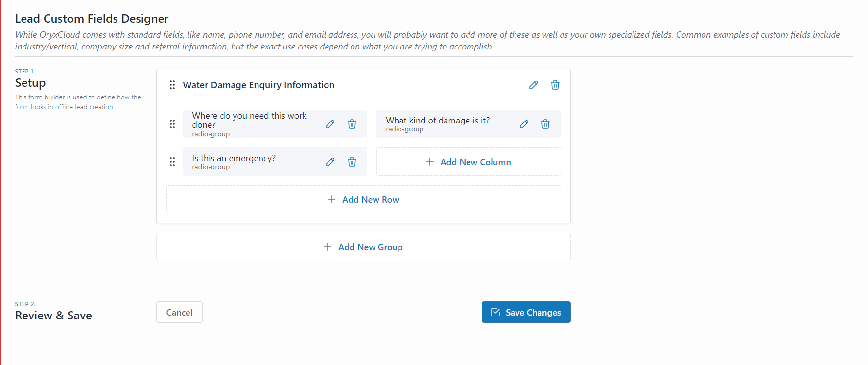Select the 'Water Damage Enquiry Information' title
This screenshot has height=365, width=868.
point(258,85)
